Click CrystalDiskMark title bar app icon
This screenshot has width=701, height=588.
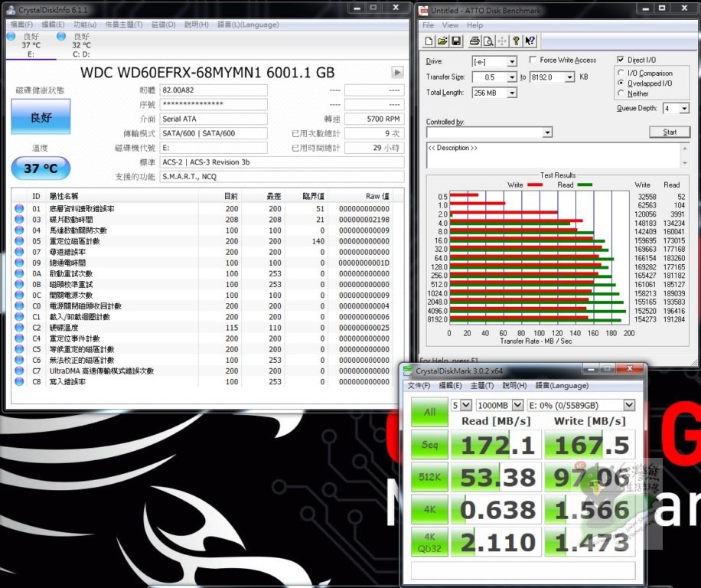408,371
